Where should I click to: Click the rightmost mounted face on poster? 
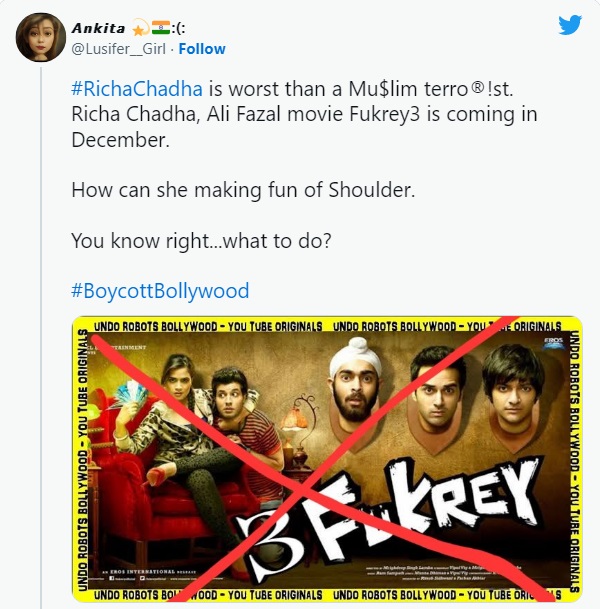tap(513, 386)
